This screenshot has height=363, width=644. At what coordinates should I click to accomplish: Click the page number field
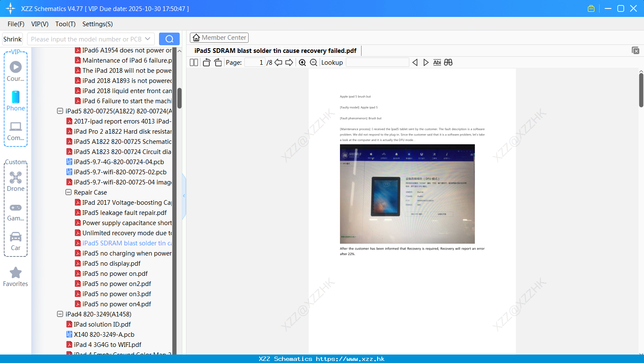(255, 63)
